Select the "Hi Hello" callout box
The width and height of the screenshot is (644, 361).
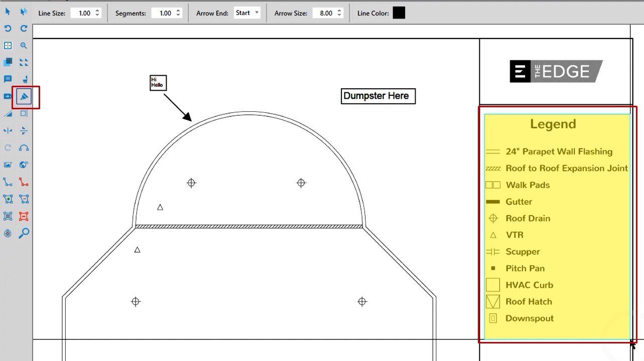(158, 83)
